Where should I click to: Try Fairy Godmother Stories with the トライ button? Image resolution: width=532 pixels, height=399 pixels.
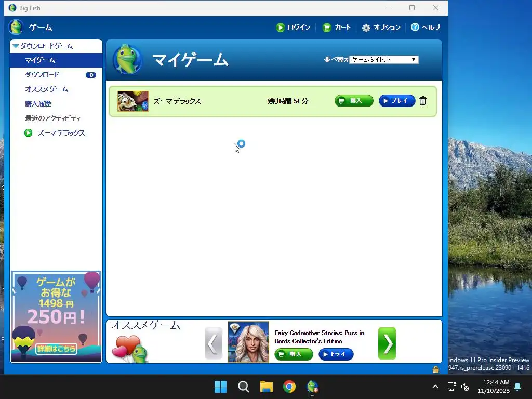tap(336, 354)
